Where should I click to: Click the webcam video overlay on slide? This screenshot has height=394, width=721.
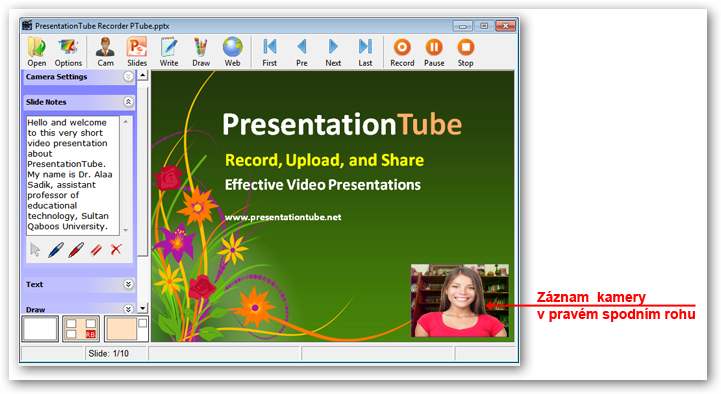point(459,300)
